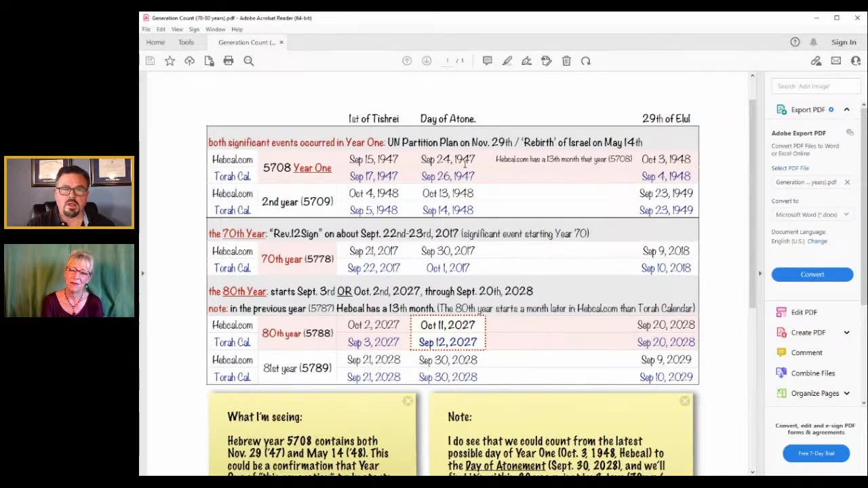Click the '29th of Elul' column header
The image size is (868, 488).
(x=666, y=119)
